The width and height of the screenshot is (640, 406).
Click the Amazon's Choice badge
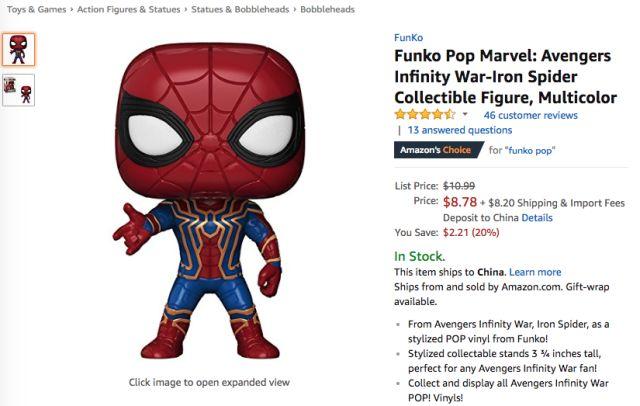(437, 151)
